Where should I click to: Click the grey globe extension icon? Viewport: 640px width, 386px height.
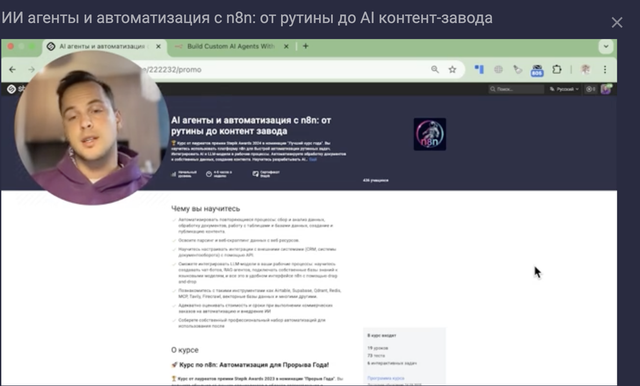(498, 70)
